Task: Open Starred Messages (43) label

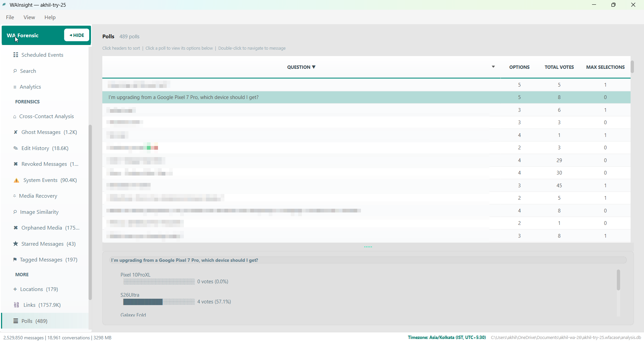Action: pyautogui.click(x=49, y=244)
